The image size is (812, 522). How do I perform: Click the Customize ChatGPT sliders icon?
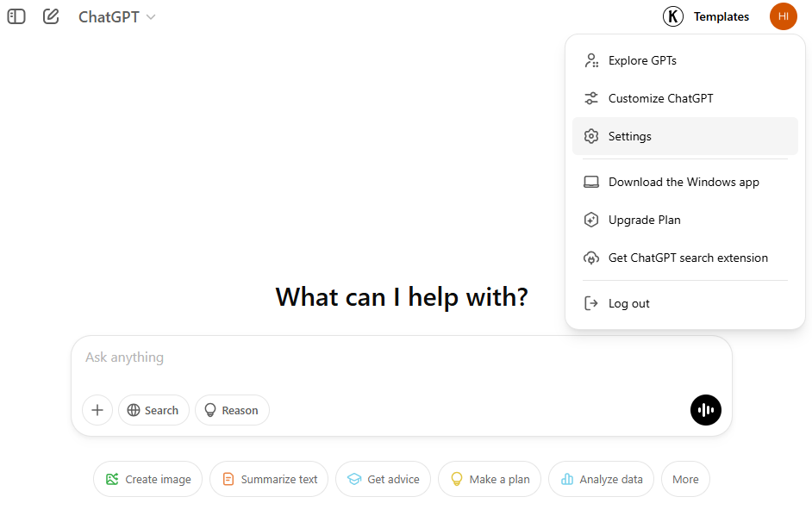[x=590, y=98]
